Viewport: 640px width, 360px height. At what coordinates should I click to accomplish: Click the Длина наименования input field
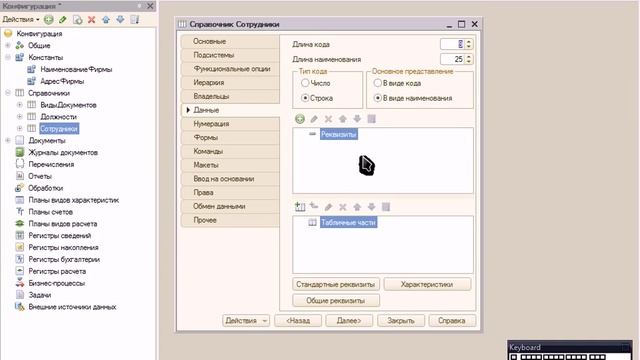click(x=452, y=59)
